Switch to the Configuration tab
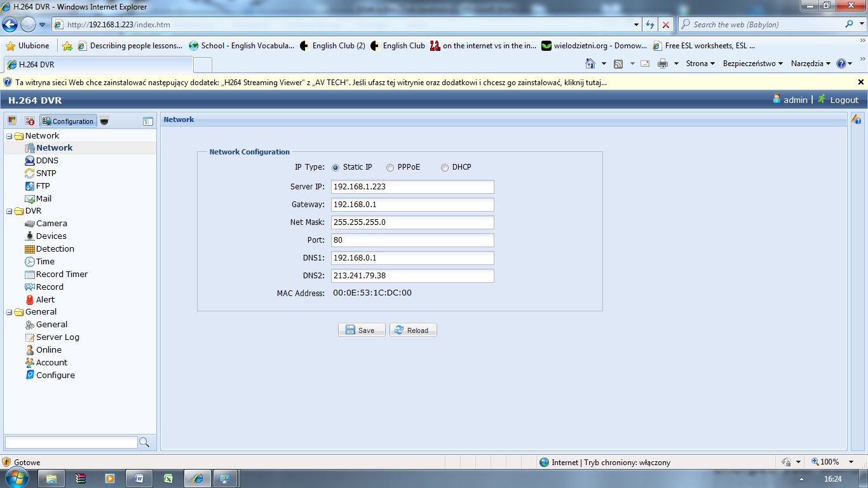 (x=67, y=121)
